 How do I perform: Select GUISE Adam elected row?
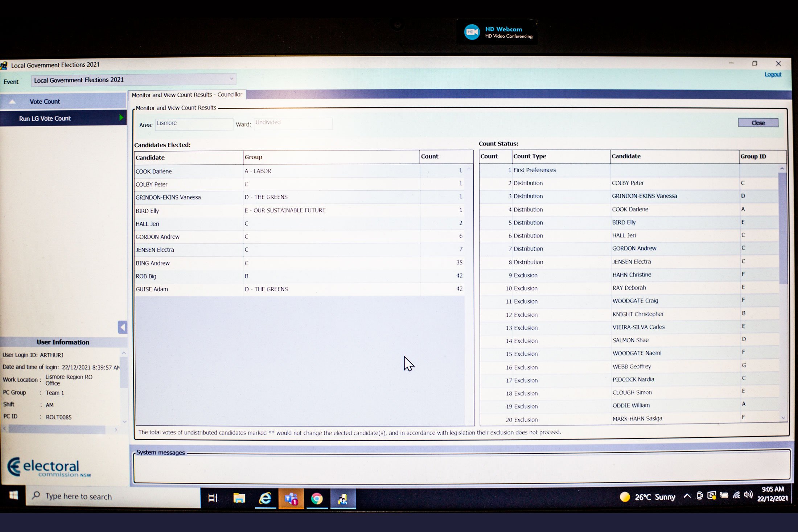tap(299, 289)
